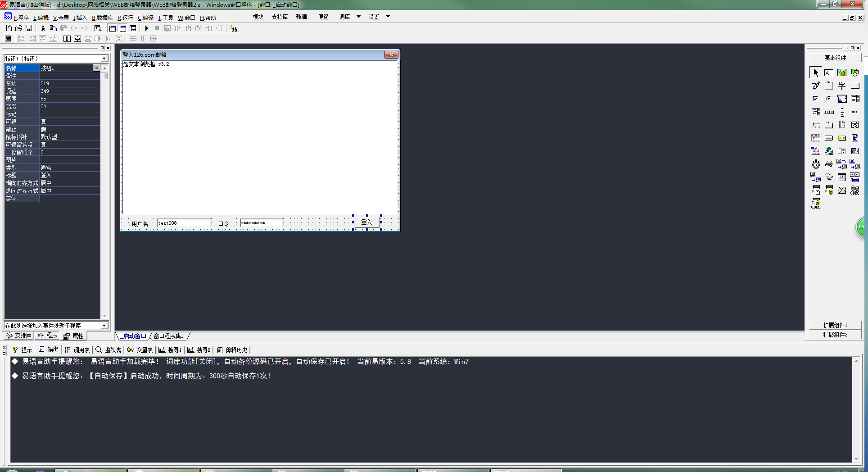Toggle the 可视 property value
868x472 pixels.
tap(69, 122)
